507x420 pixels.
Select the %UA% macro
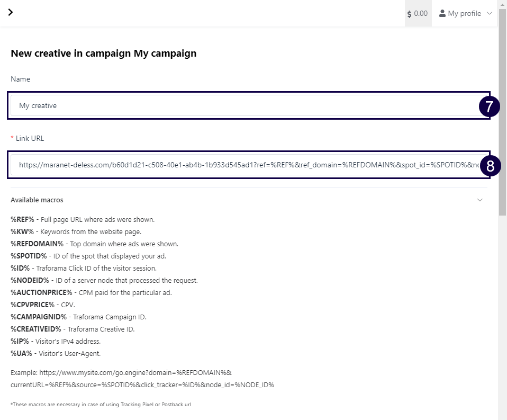[21, 353]
